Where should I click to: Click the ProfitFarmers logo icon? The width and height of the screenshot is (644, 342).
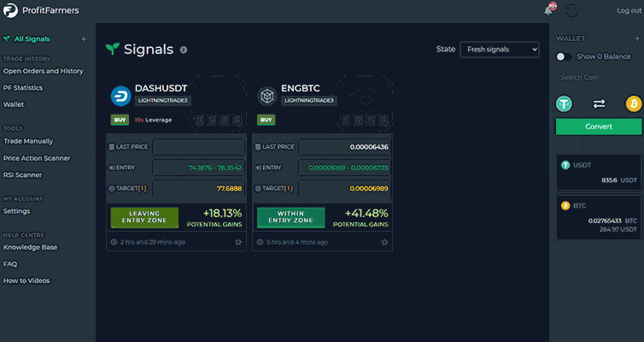tap(10, 10)
